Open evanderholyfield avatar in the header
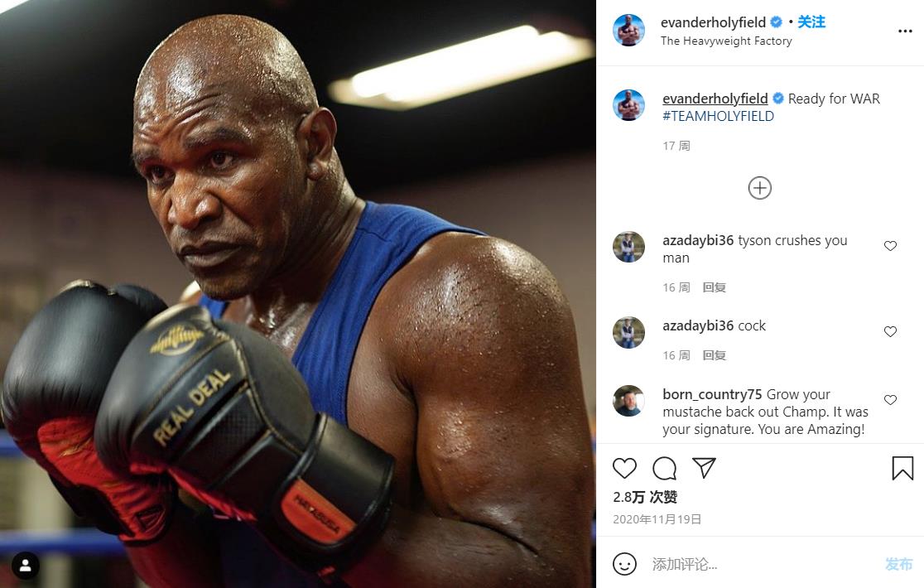 point(628,30)
